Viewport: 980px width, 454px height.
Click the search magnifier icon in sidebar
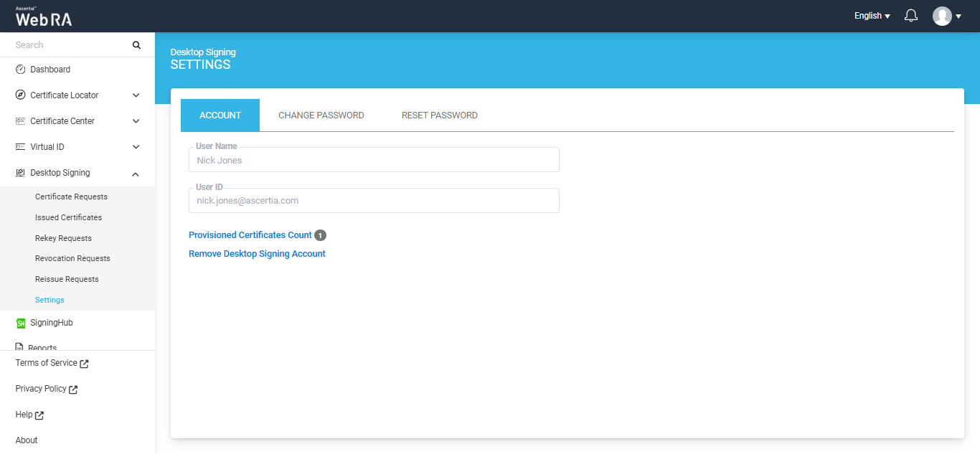pos(136,45)
